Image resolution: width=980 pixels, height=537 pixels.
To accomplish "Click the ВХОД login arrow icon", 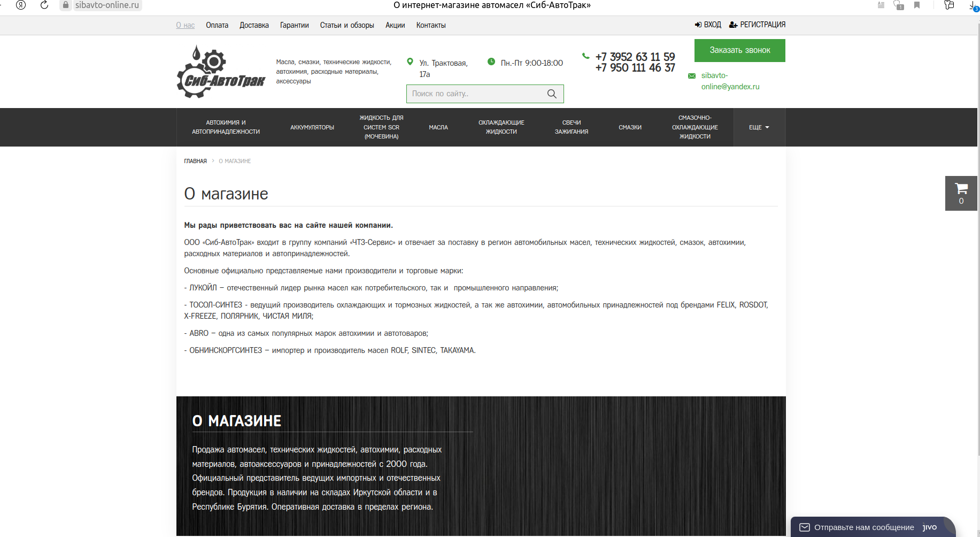I will coord(698,25).
